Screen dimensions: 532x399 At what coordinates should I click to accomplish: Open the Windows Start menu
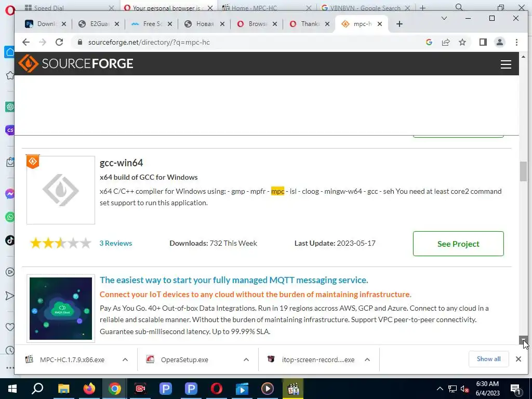[x=12, y=389]
